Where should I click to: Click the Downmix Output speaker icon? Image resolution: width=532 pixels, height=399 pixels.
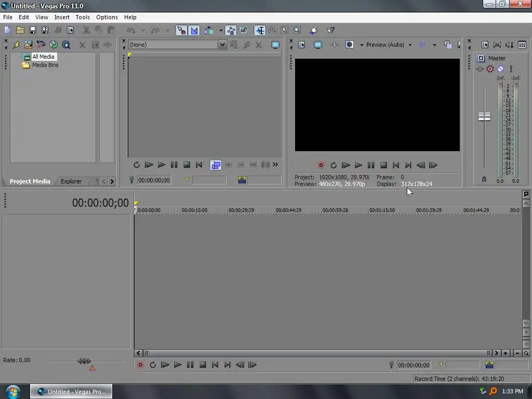497,45
